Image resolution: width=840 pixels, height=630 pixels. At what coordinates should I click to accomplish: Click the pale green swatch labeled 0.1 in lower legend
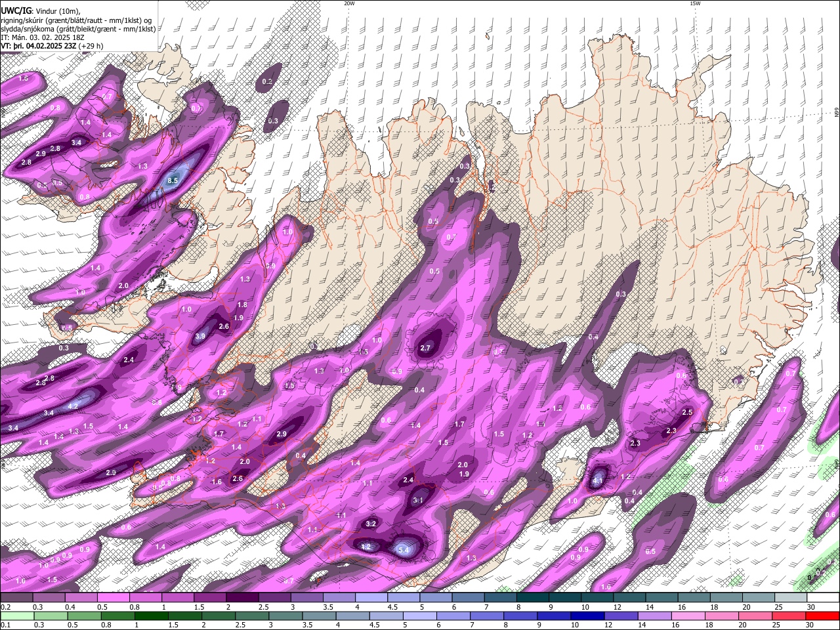click(16, 616)
